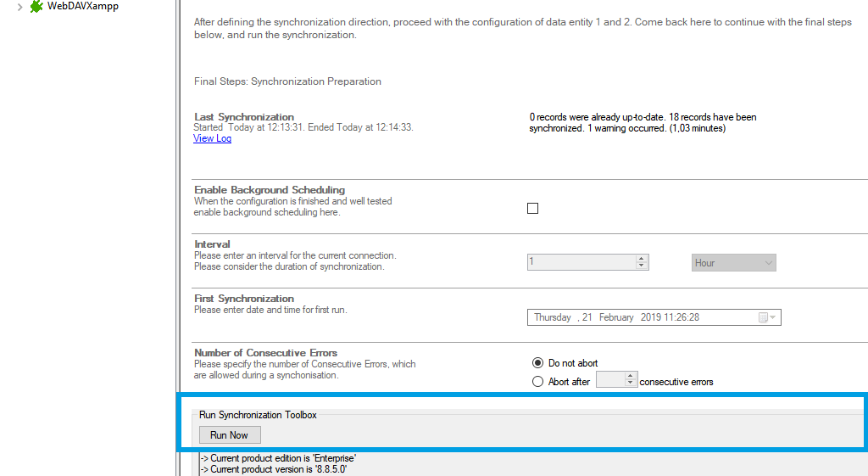The height and width of the screenshot is (476, 868).
Task: Decrease the Interval value with down arrow
Action: [642, 266]
